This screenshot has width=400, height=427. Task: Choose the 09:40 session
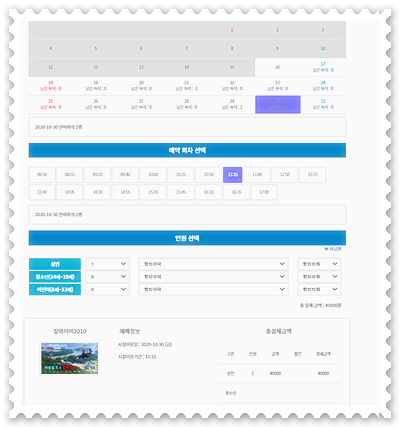[125, 175]
